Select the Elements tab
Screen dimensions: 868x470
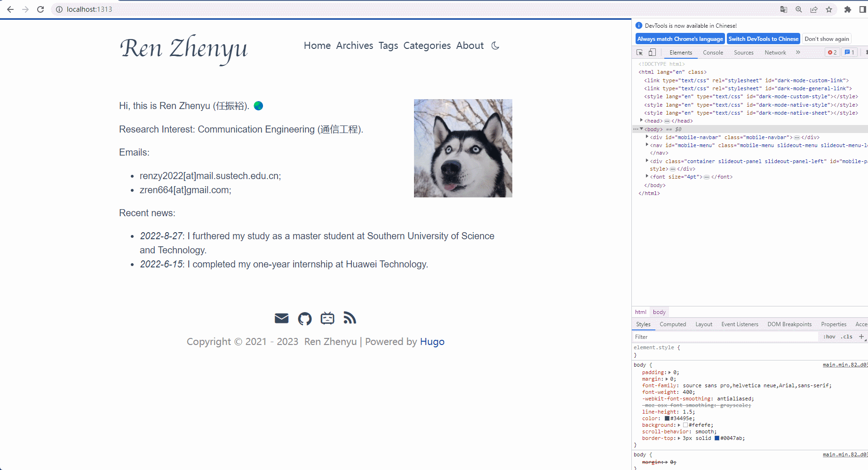[x=681, y=53]
